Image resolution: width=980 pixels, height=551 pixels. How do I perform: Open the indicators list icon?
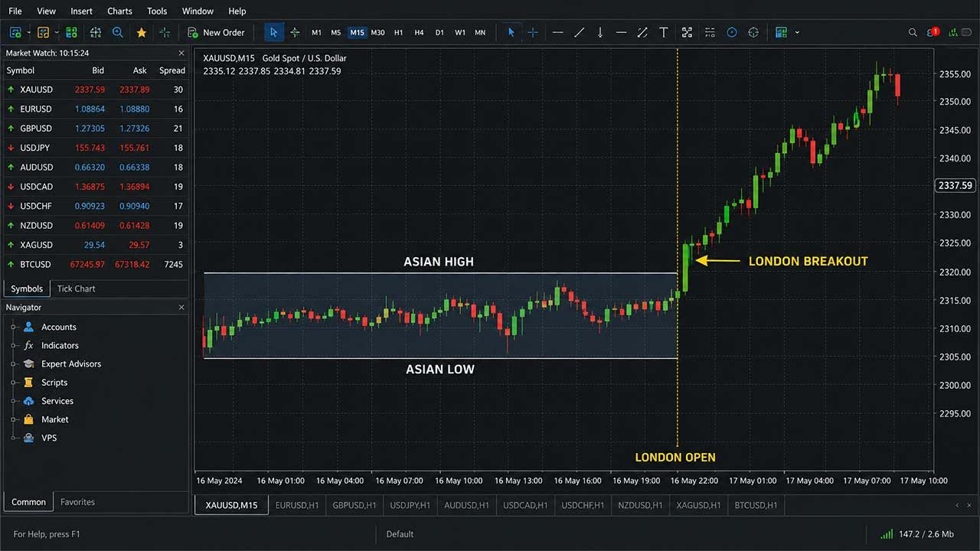[x=710, y=32]
